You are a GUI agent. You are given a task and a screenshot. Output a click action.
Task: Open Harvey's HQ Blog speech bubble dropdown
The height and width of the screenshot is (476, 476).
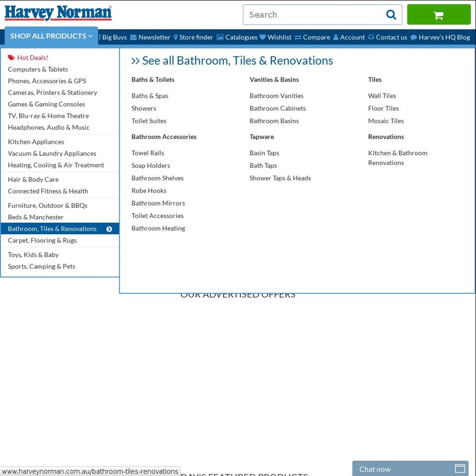pyautogui.click(x=413, y=37)
